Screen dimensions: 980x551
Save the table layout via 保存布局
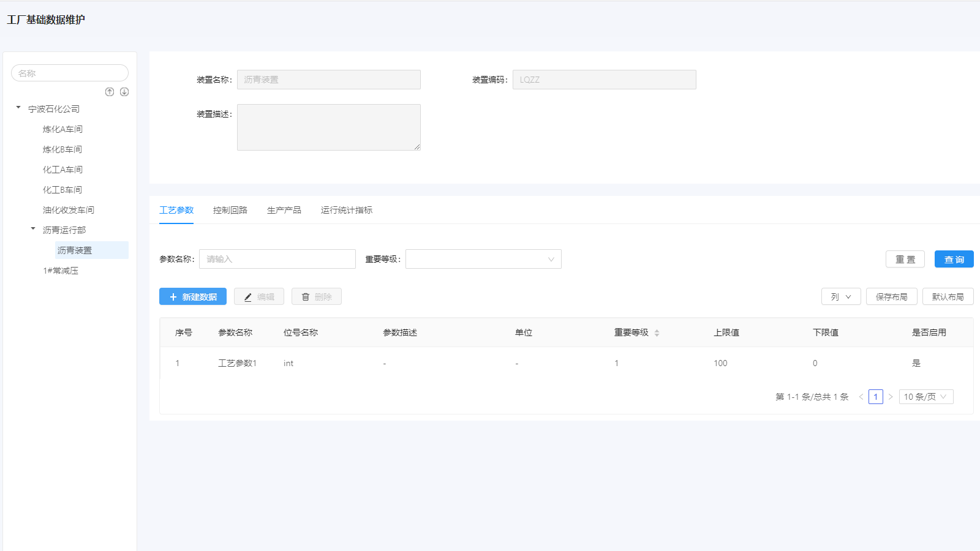point(891,297)
